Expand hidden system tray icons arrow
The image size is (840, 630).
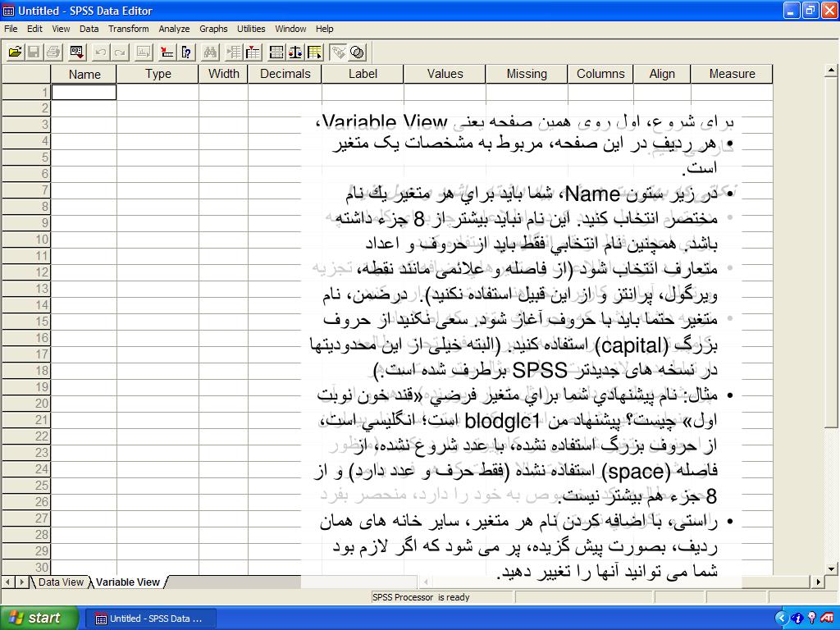782,619
